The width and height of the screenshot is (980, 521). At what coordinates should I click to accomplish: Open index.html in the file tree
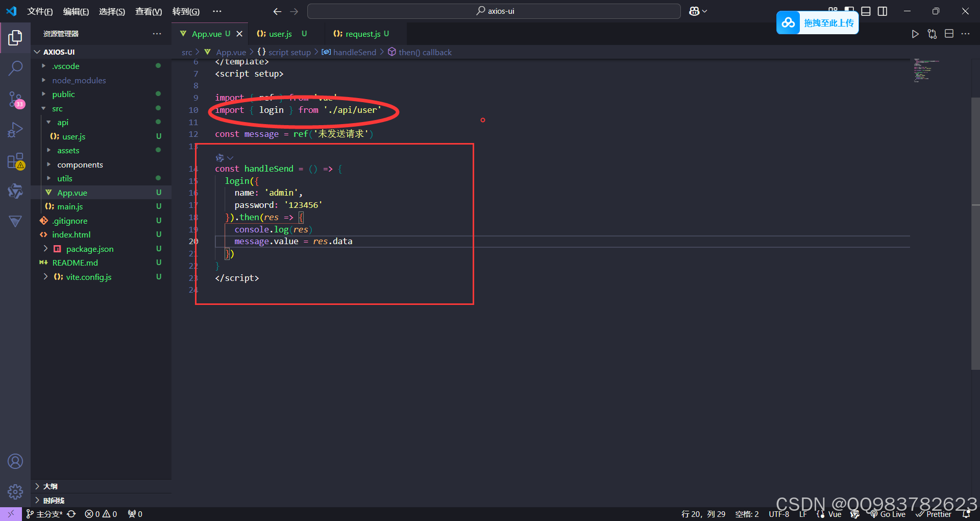pos(101,234)
